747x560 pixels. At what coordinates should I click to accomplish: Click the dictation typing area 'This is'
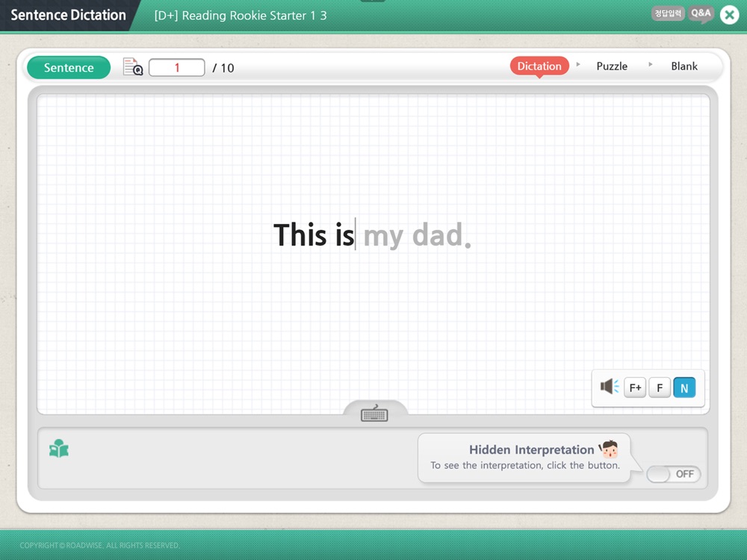[314, 234]
